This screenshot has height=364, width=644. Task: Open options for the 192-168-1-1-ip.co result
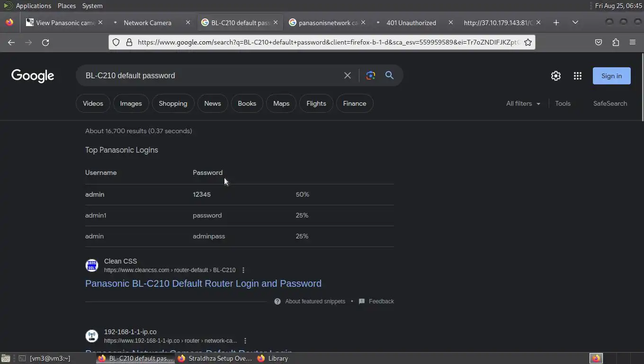[x=245, y=341]
